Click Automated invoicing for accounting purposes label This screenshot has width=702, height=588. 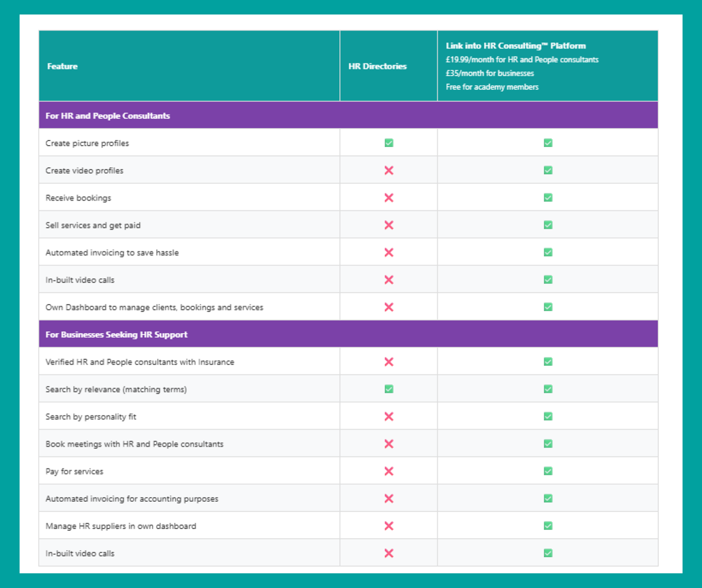[x=132, y=498]
